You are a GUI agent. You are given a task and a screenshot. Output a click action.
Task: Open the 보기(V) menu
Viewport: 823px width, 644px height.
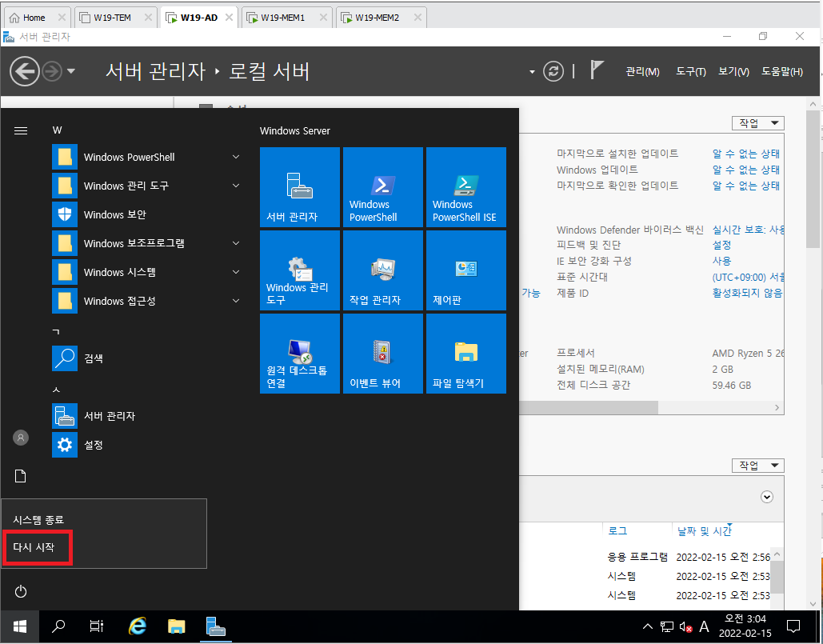[x=733, y=72]
